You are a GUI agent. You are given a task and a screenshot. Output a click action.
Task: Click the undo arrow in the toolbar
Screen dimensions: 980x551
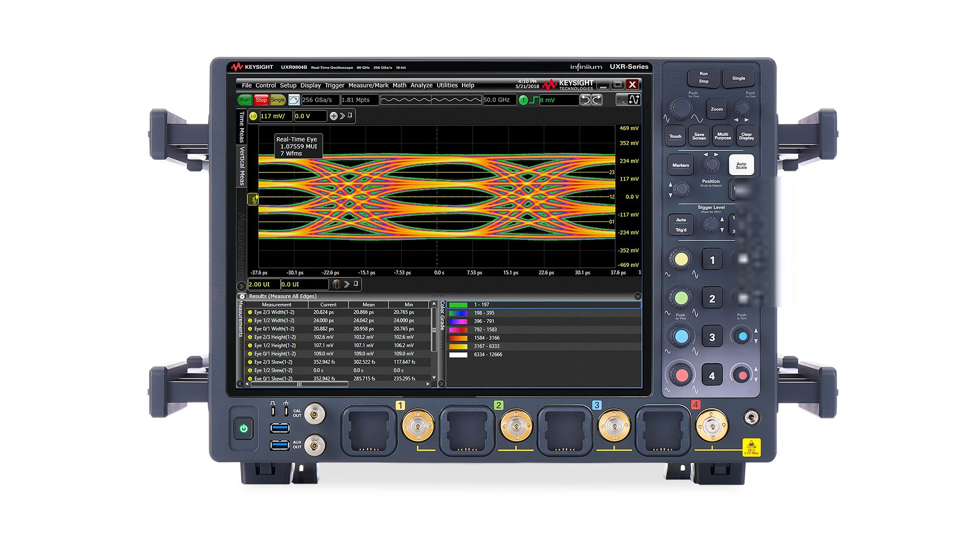click(x=585, y=100)
